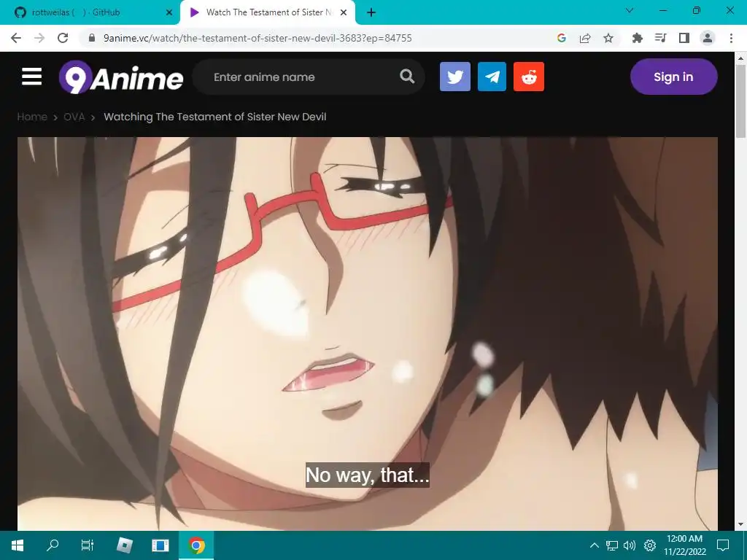Switch to the GitHub browser tab
The width and height of the screenshot is (747, 560).
[x=90, y=12]
